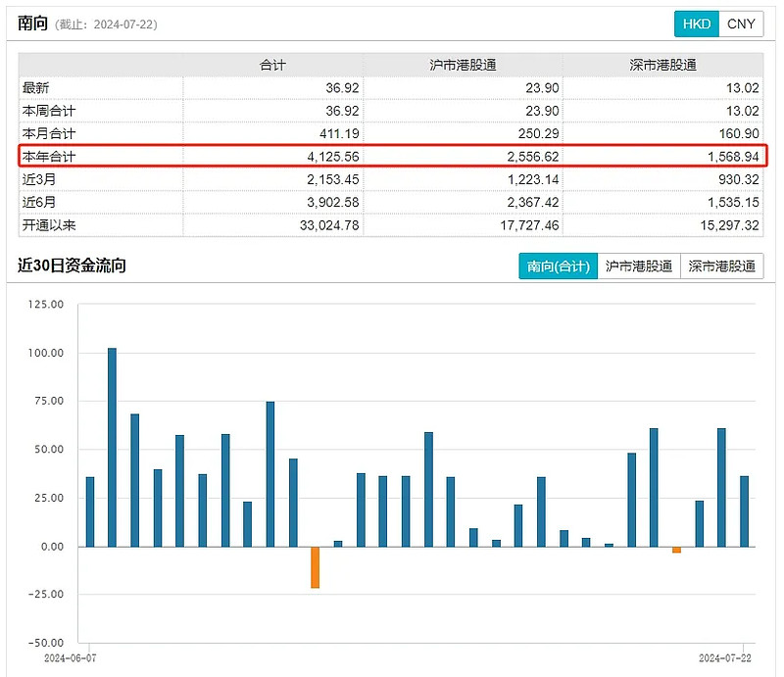Click the 合计 column header

[x=273, y=65]
